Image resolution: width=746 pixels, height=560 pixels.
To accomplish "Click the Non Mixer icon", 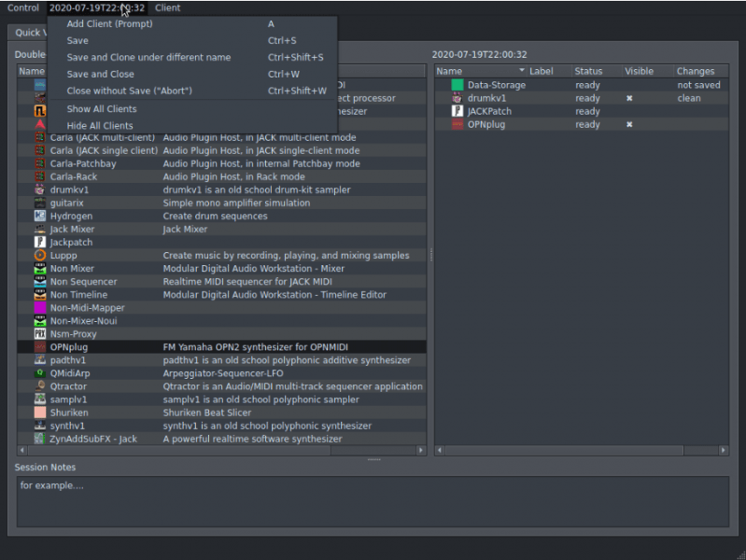I will click(40, 269).
